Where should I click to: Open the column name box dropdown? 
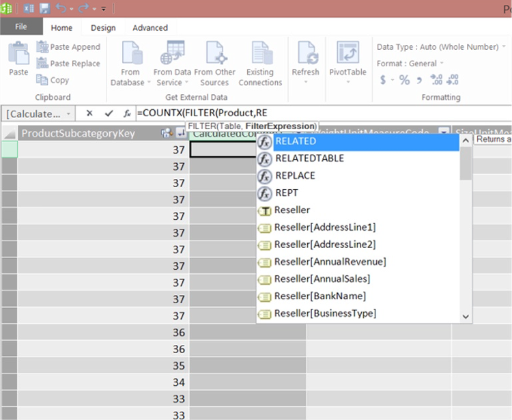point(68,113)
